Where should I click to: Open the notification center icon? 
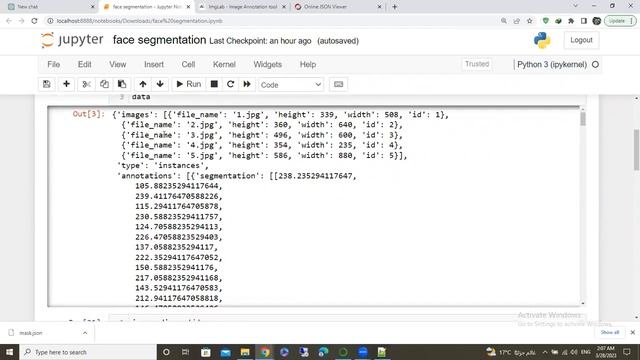627,352
